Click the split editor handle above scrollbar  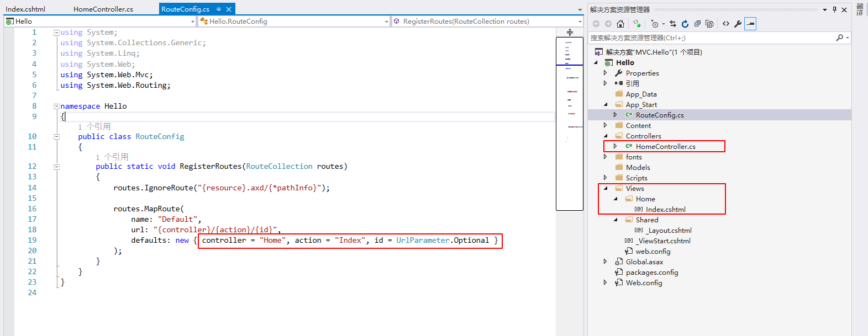(570, 33)
